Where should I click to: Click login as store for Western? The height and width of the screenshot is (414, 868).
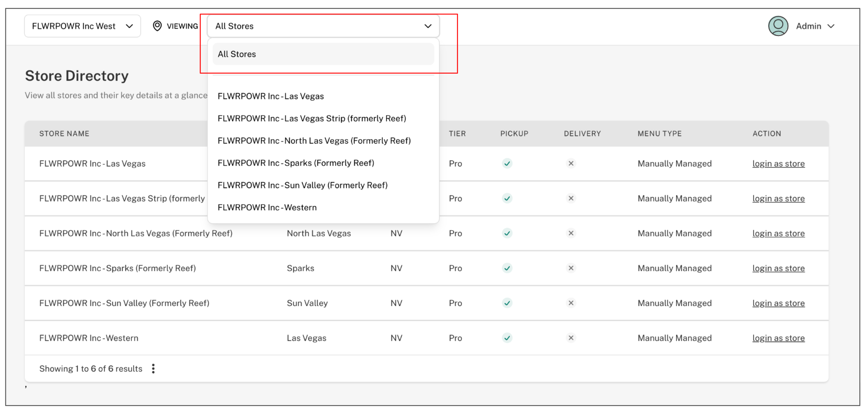[x=778, y=337]
